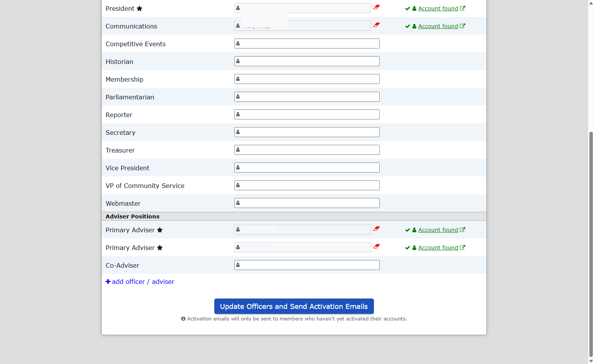Focus the VP of Community Service field

click(307, 185)
